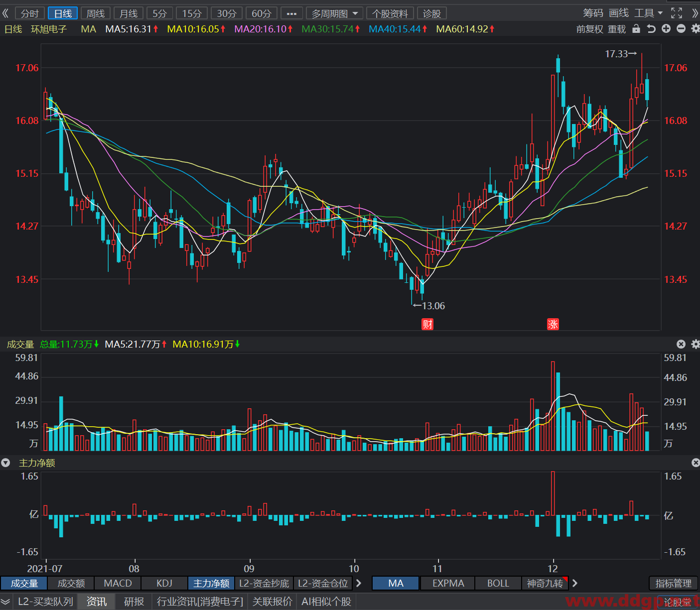Click the undo arrow icon in chart header

pyautogui.click(x=651, y=29)
